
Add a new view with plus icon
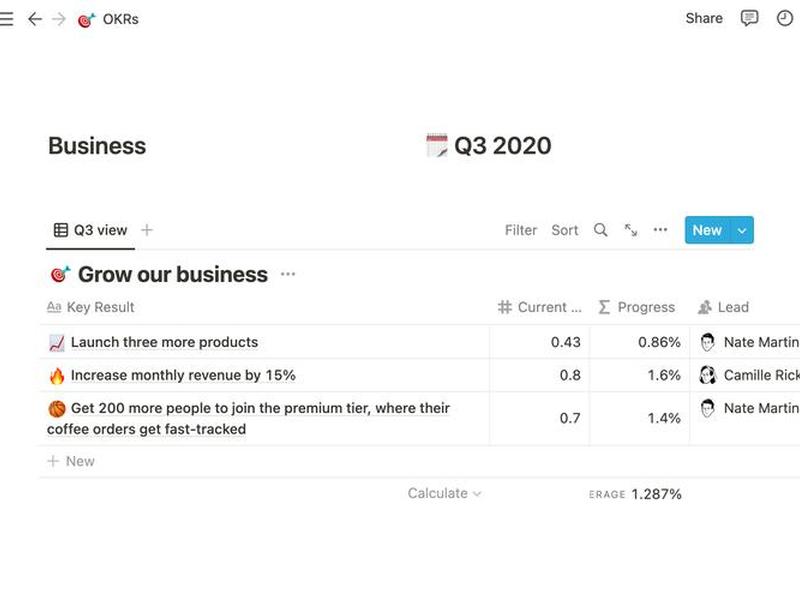(147, 230)
